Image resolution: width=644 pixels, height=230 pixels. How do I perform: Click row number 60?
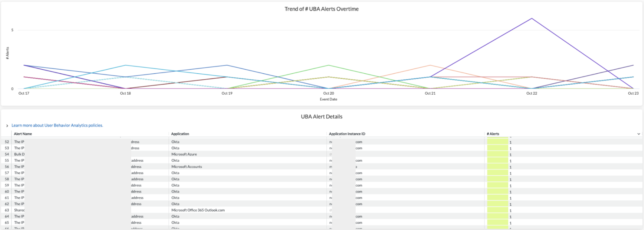click(7, 191)
